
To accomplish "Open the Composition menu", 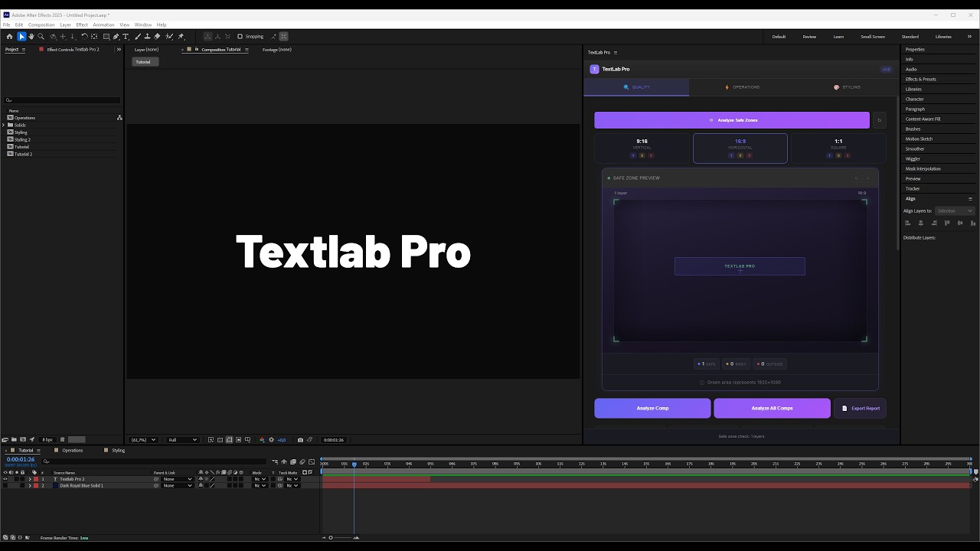I will point(41,24).
